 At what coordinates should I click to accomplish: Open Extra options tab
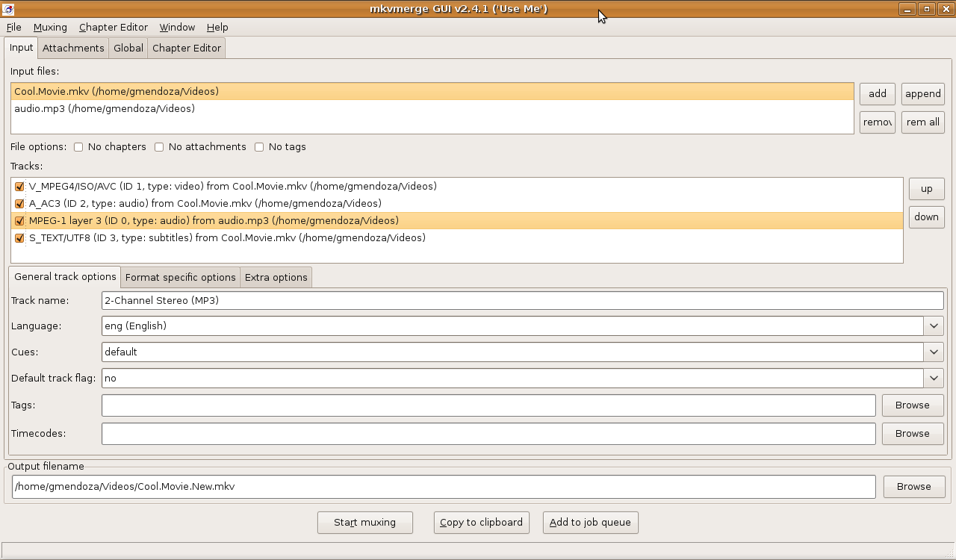coord(276,277)
